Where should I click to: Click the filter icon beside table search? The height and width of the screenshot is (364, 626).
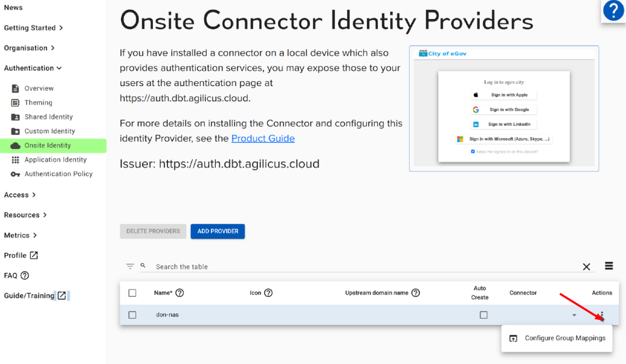point(130,266)
